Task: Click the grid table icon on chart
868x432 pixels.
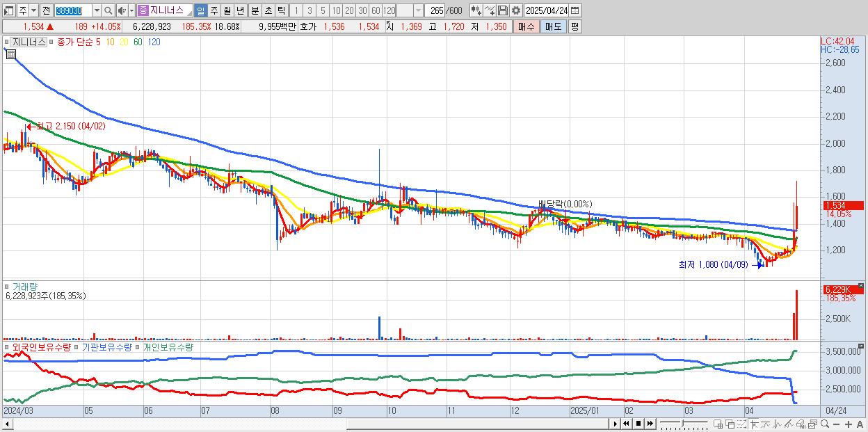Action: [11, 54]
